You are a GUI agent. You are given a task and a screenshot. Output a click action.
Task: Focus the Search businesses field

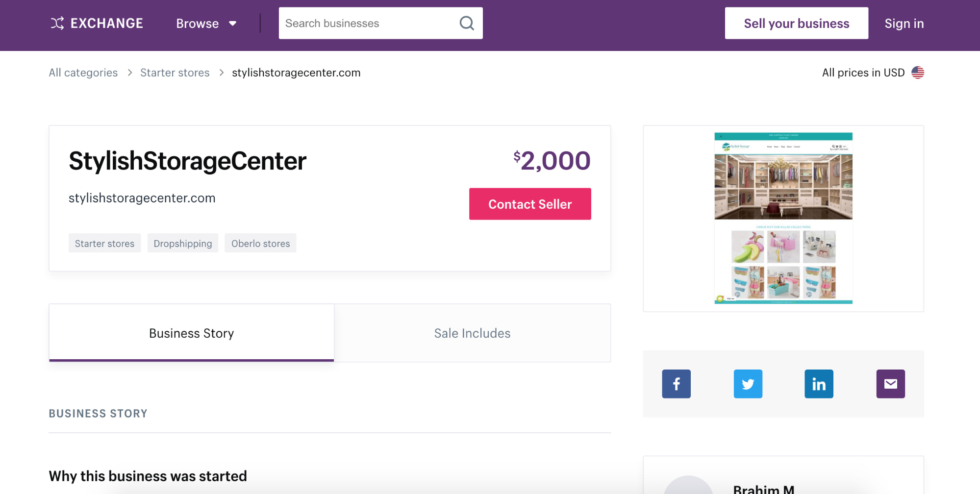click(x=368, y=24)
